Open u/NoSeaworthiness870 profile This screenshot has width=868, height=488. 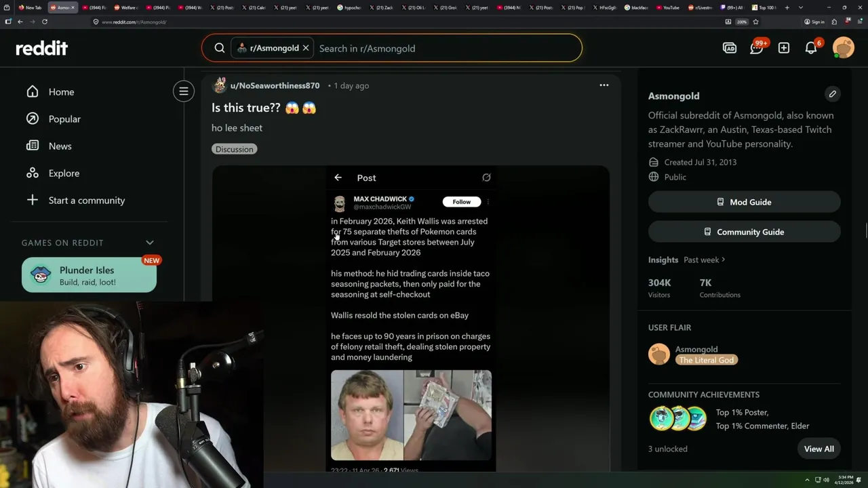(x=275, y=85)
